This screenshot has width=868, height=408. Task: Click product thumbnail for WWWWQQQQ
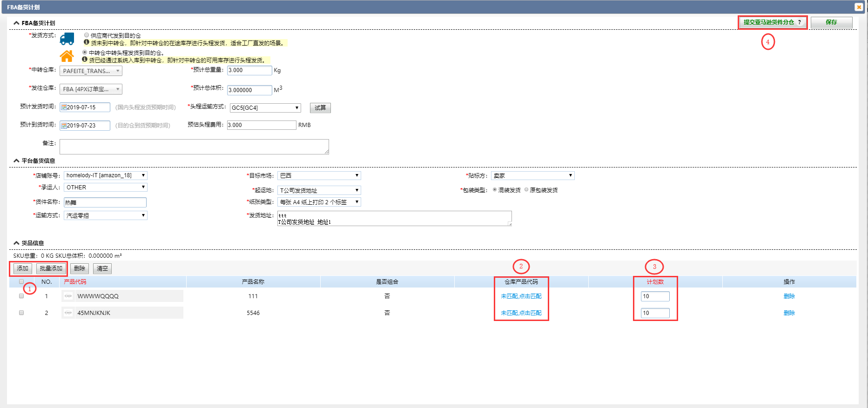(x=68, y=296)
